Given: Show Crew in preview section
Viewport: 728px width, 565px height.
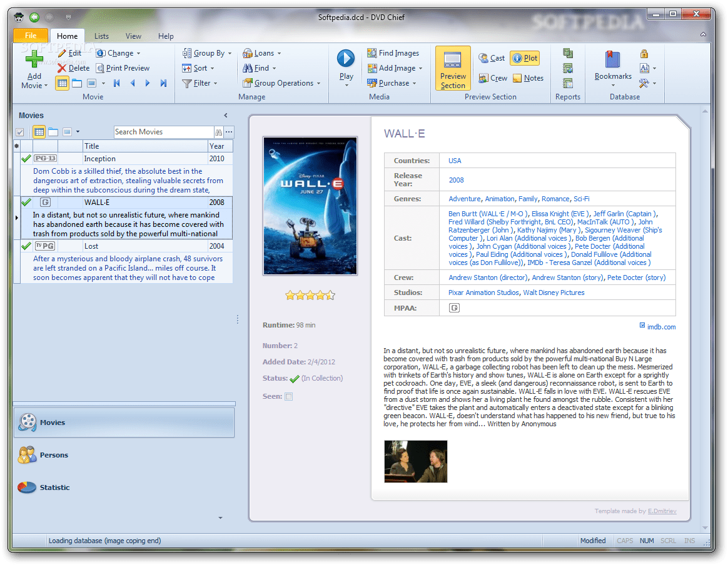Looking at the screenshot, I should 493,78.
